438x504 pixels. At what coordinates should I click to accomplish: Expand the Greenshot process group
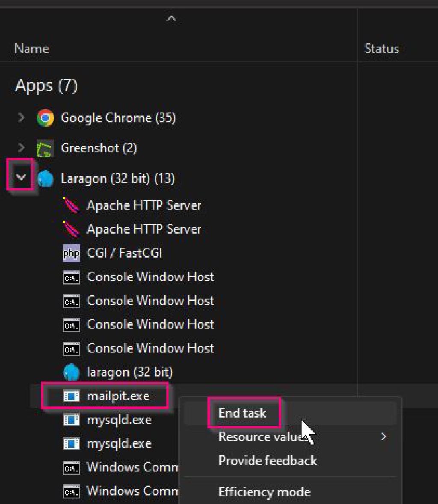[x=21, y=148]
